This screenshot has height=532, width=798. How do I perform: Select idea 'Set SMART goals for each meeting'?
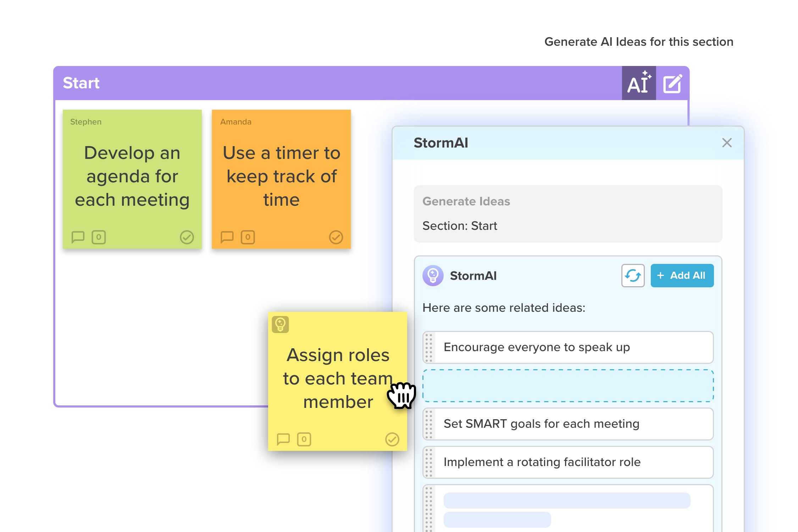pos(568,424)
